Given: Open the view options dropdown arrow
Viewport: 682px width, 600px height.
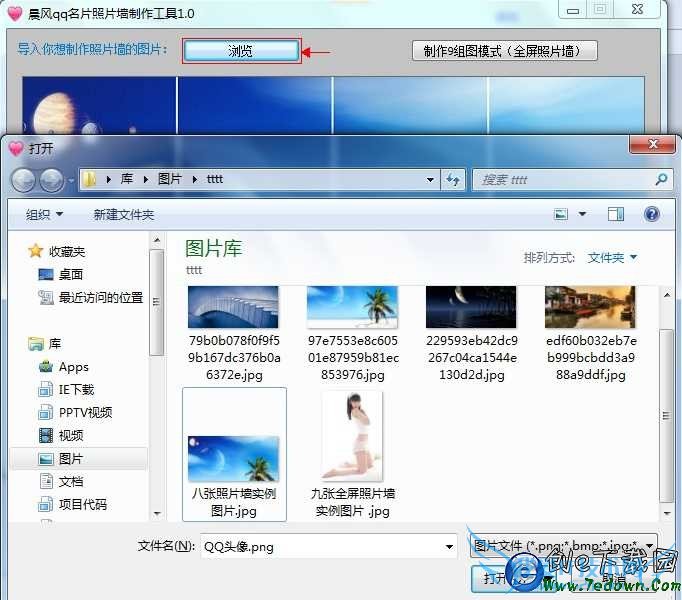Looking at the screenshot, I should point(582,214).
